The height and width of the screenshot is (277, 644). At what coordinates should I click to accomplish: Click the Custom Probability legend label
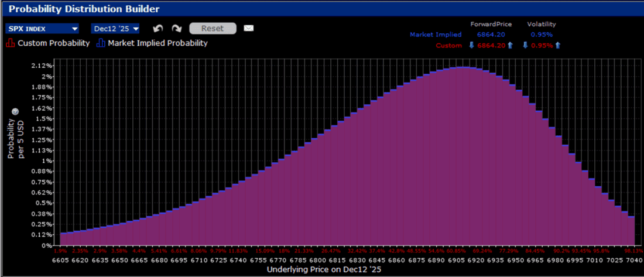pos(53,43)
